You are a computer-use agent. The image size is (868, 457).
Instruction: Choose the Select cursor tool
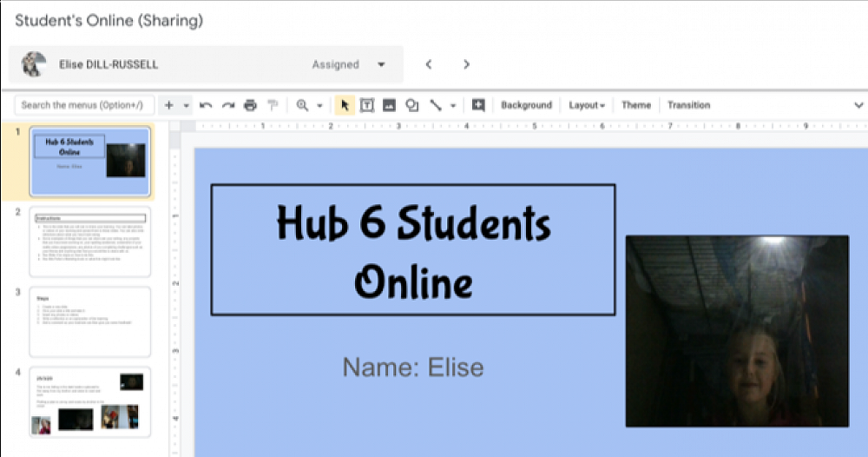[x=345, y=105]
